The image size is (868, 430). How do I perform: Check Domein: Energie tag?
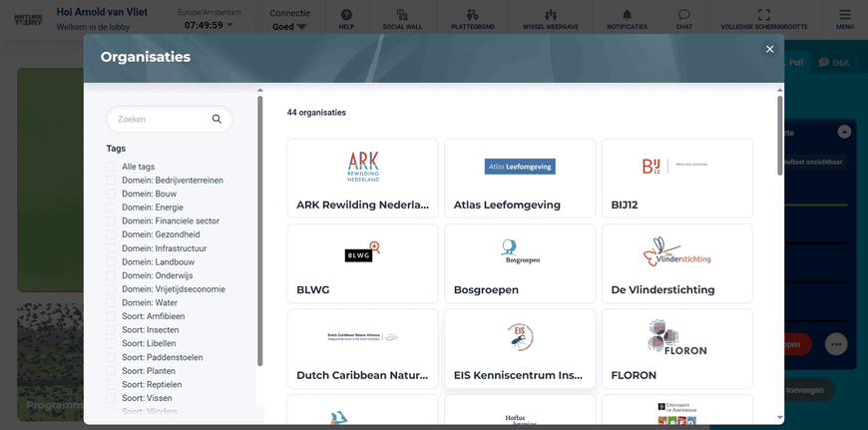(x=111, y=208)
